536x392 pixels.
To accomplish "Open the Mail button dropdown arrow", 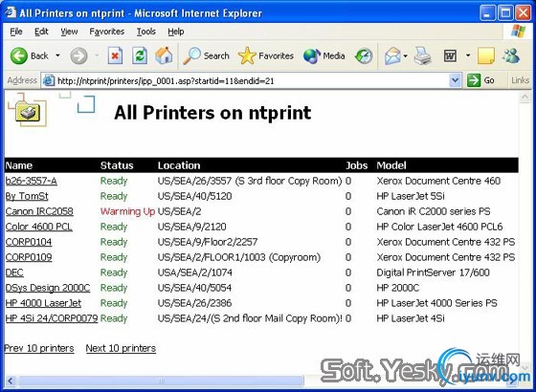I will [405, 56].
